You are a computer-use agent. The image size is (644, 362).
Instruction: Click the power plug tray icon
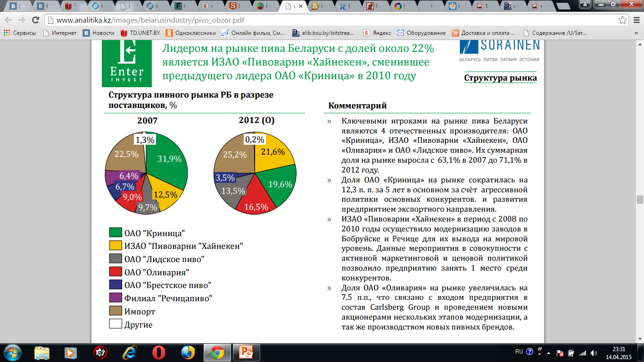tap(571, 353)
